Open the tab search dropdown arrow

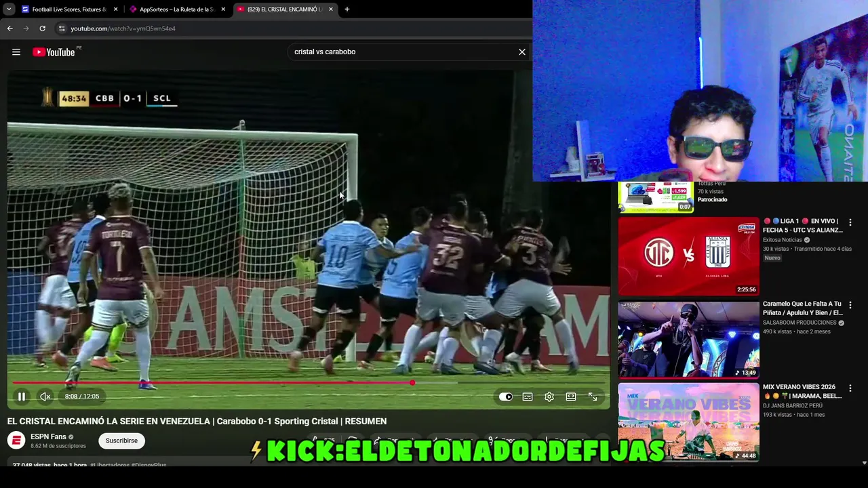(x=9, y=9)
